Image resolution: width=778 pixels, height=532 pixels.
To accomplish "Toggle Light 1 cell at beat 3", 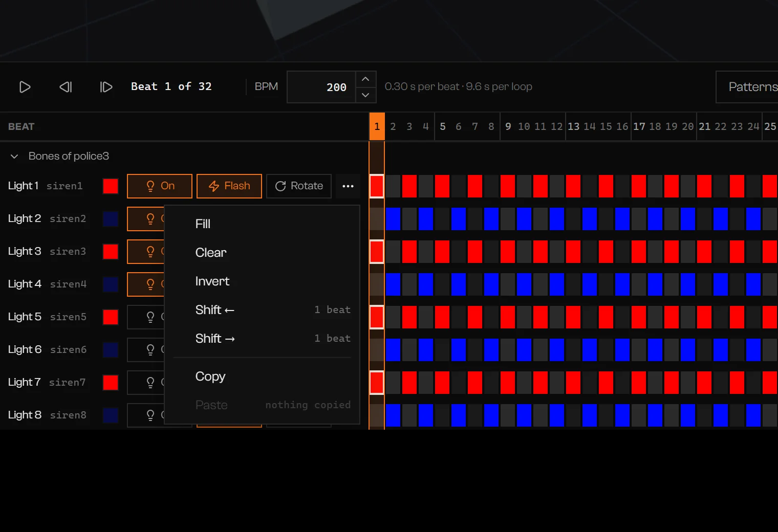I will [409, 186].
